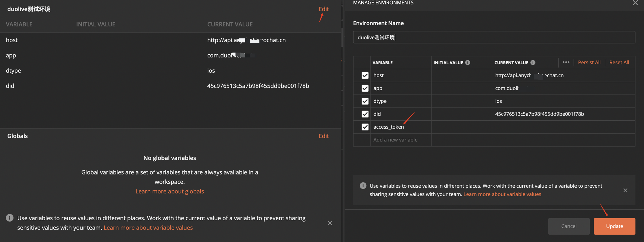Screen dimensions: 644x242
Task: Click access_token initial value cell
Action: tap(462, 127)
